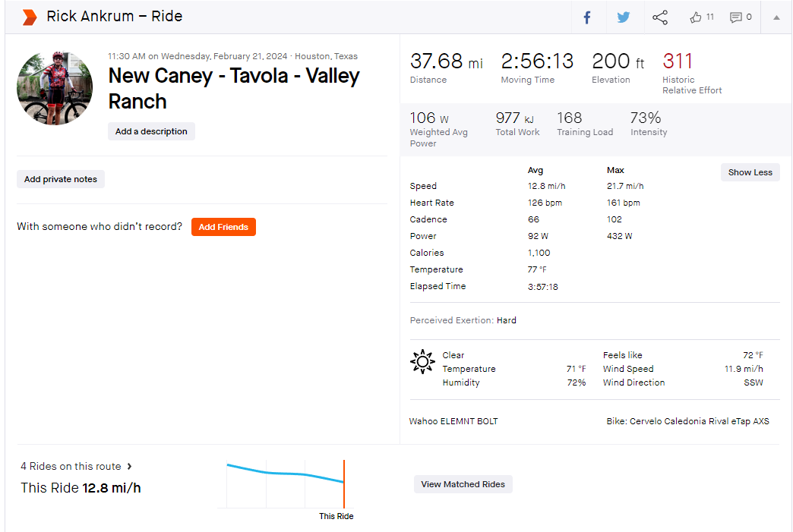Open Rick Ankrum's profile photo

tap(55, 88)
